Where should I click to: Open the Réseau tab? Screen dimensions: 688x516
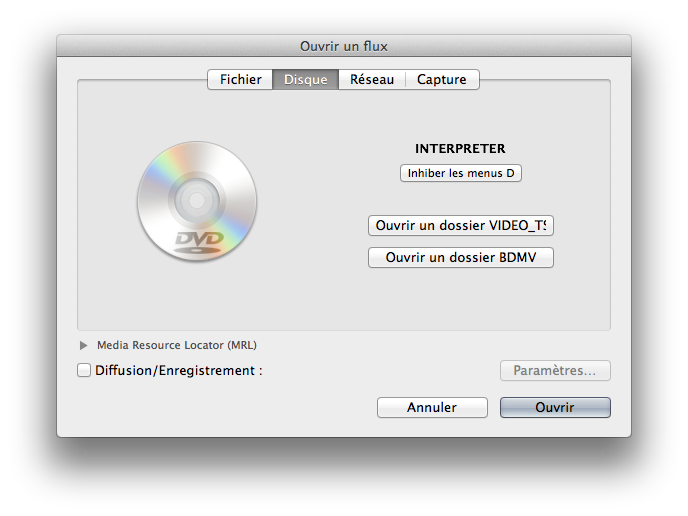371,80
